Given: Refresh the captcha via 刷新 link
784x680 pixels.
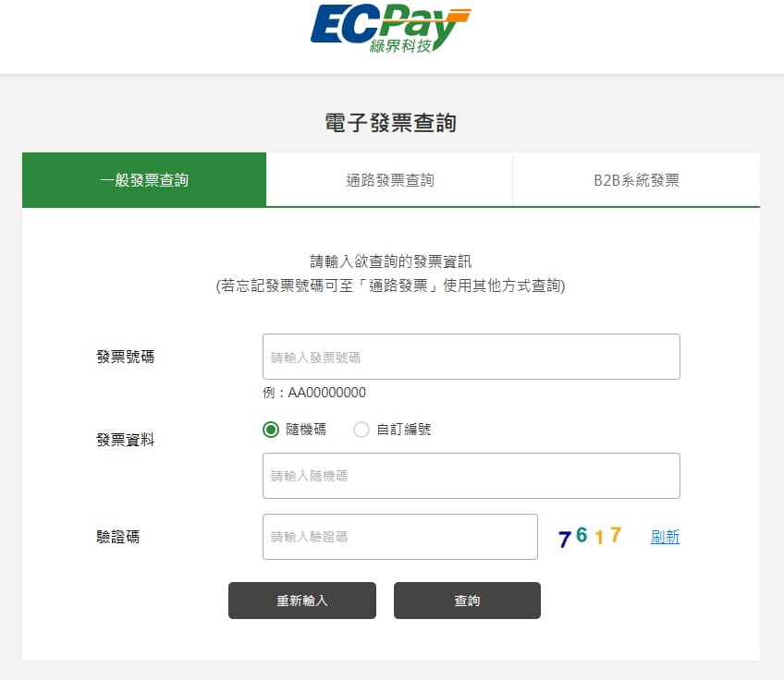Looking at the screenshot, I should [x=665, y=537].
